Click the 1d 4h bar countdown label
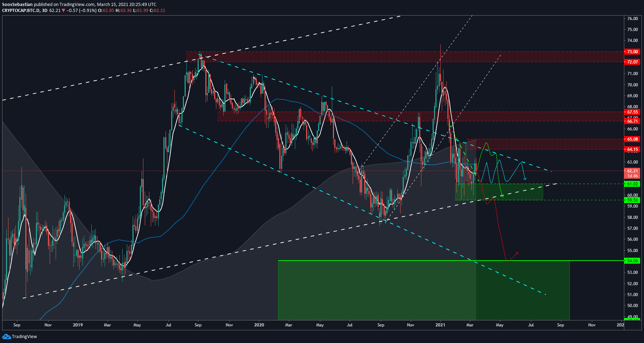The height and width of the screenshot is (343, 644). 632,176
